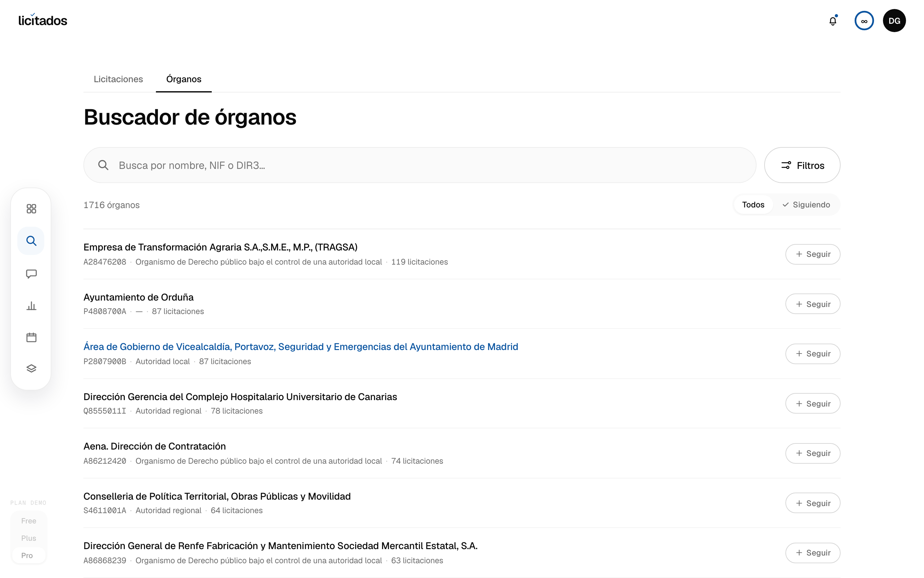924x578 pixels.
Task: Click '119 licitaciones' text
Action: [x=419, y=262]
